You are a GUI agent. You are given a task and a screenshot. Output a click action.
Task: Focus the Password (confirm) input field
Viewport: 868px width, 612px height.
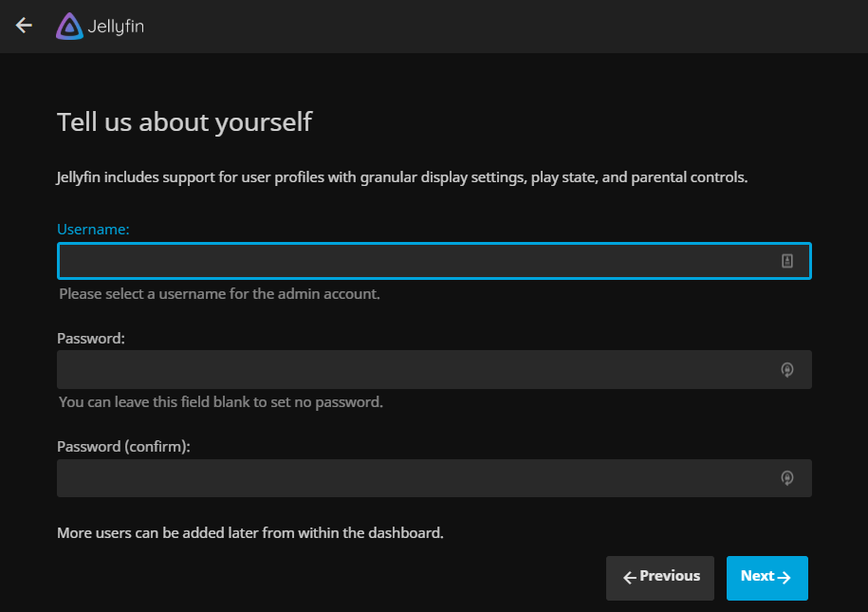[x=408, y=478]
